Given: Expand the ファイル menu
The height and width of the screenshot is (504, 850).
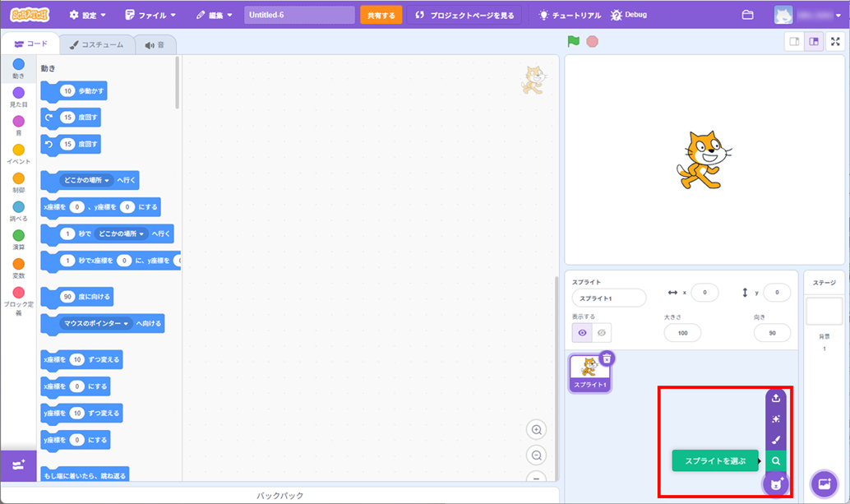Looking at the screenshot, I should pos(150,15).
